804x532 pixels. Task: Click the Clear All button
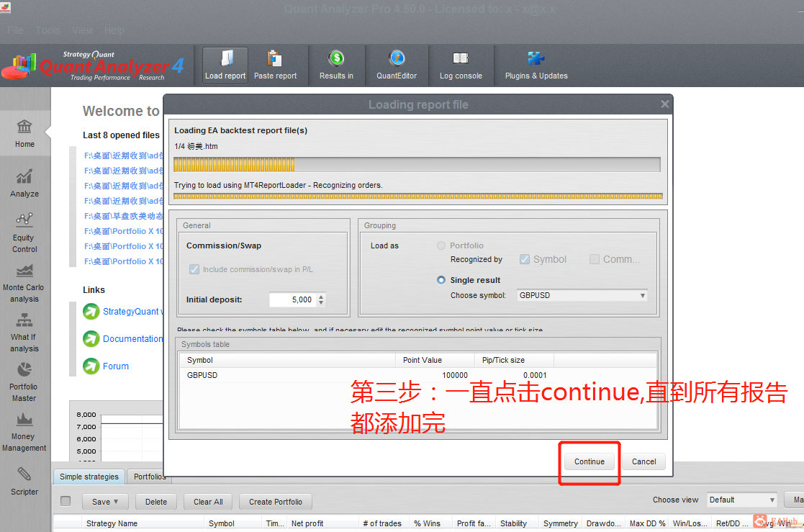pyautogui.click(x=208, y=502)
